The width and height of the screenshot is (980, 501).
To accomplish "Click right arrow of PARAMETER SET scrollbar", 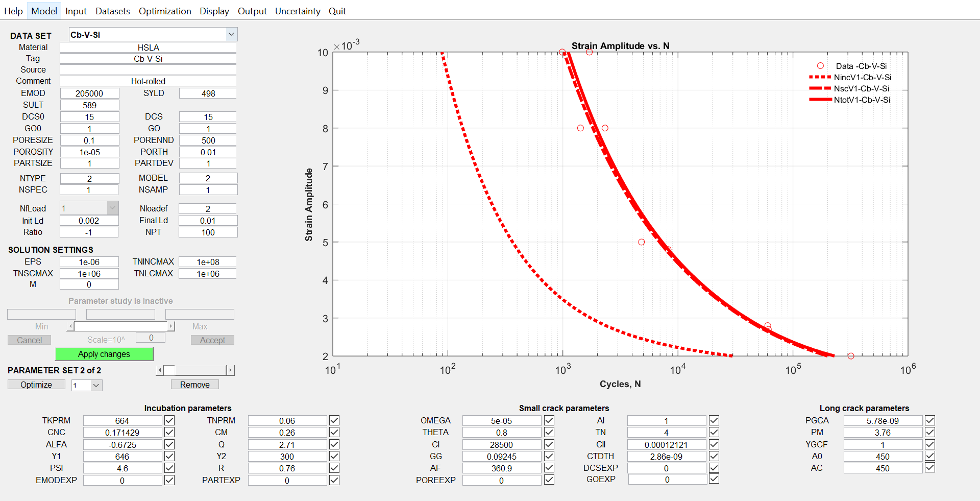I will 230,370.
